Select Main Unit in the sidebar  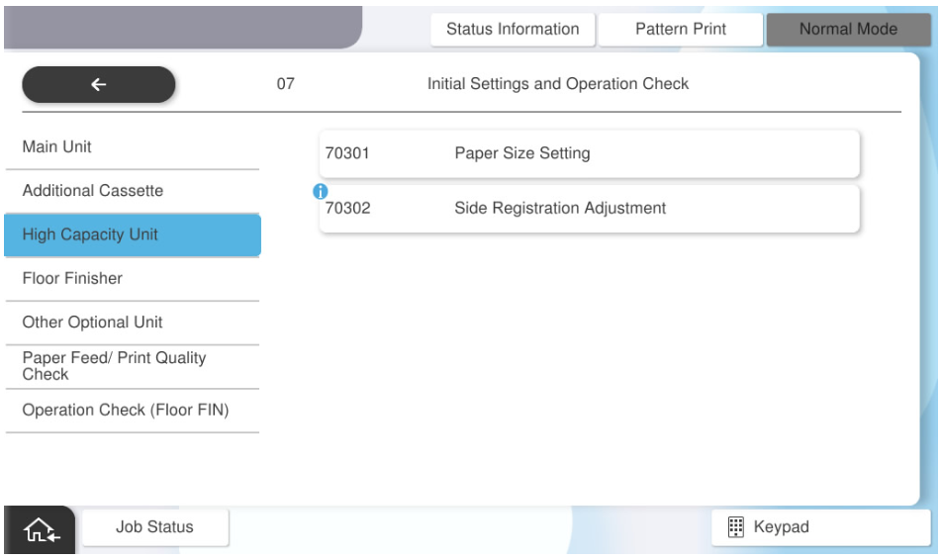pyautogui.click(x=131, y=147)
